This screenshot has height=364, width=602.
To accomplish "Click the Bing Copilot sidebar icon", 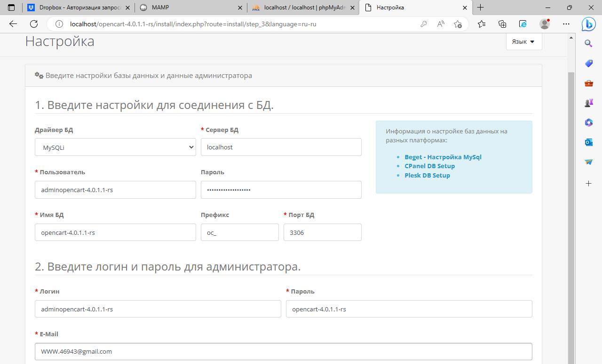I will click(588, 24).
